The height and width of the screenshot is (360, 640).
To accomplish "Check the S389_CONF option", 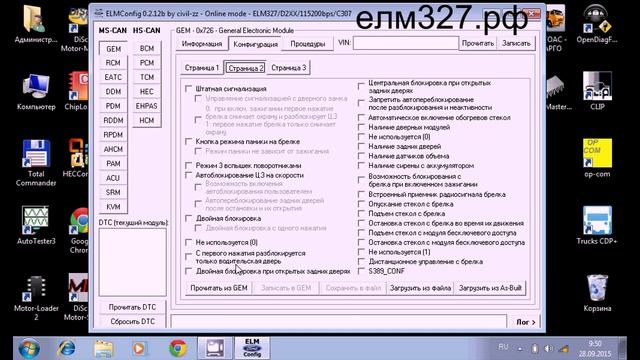I will coord(361,271).
